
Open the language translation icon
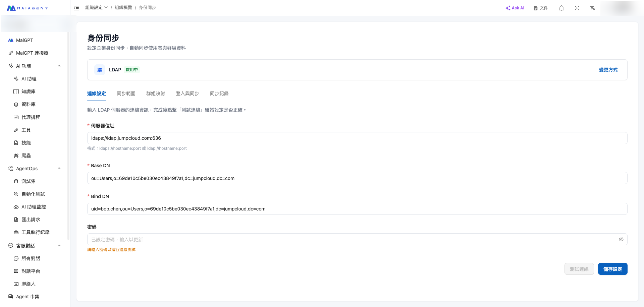pyautogui.click(x=592, y=8)
